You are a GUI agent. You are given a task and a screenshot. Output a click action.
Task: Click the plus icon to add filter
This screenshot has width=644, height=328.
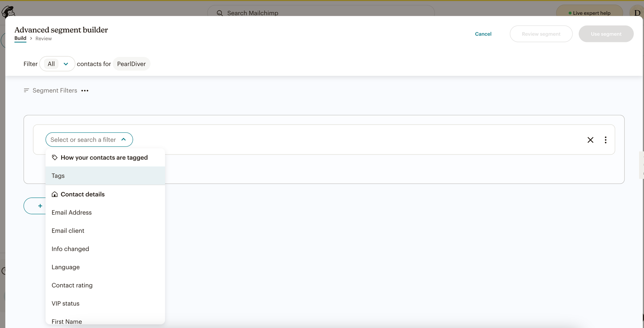click(x=40, y=206)
